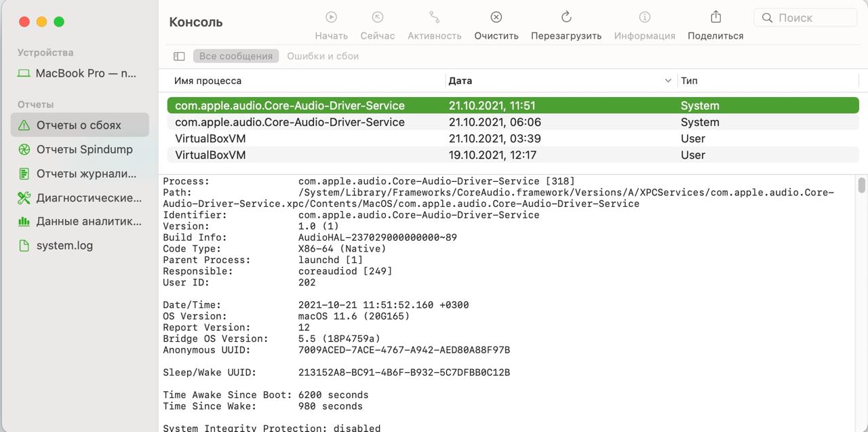Image resolution: width=868 pixels, height=432 pixels.
Task: Click the green full-screen window button
Action: coord(59,22)
